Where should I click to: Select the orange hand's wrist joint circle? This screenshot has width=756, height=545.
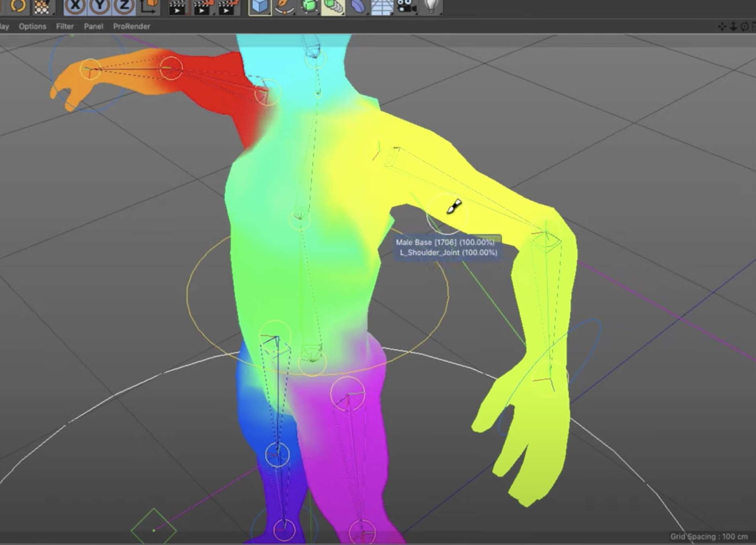[x=90, y=69]
